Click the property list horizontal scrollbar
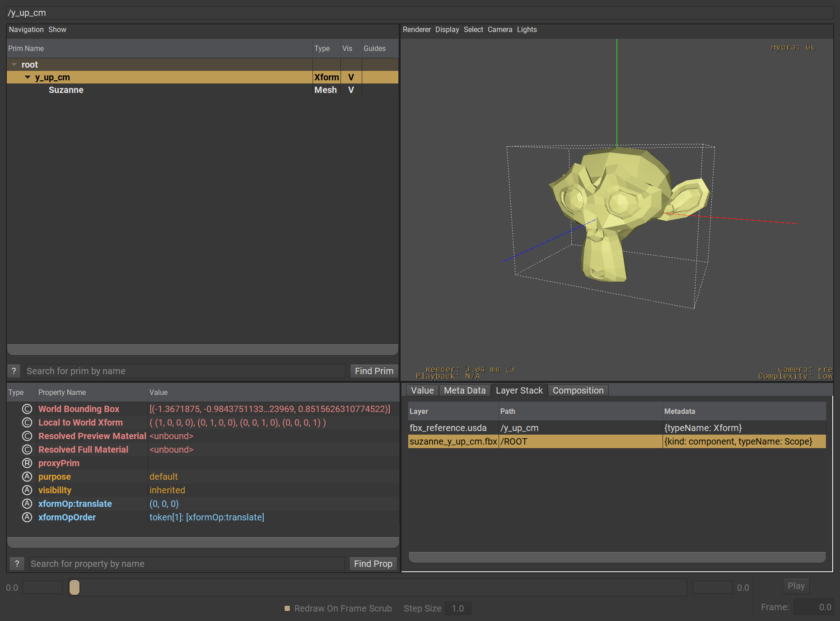840x621 pixels. tap(203, 542)
